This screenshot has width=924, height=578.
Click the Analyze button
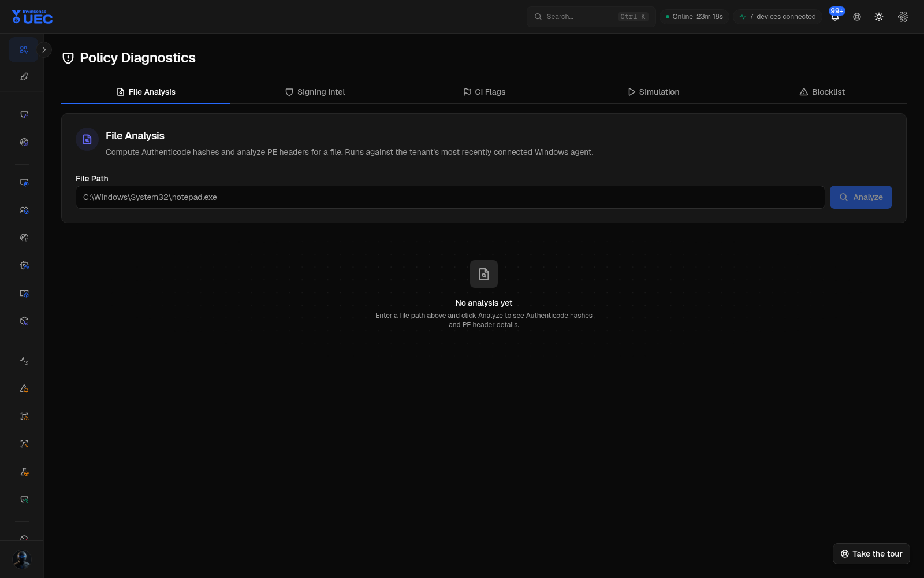tap(860, 197)
